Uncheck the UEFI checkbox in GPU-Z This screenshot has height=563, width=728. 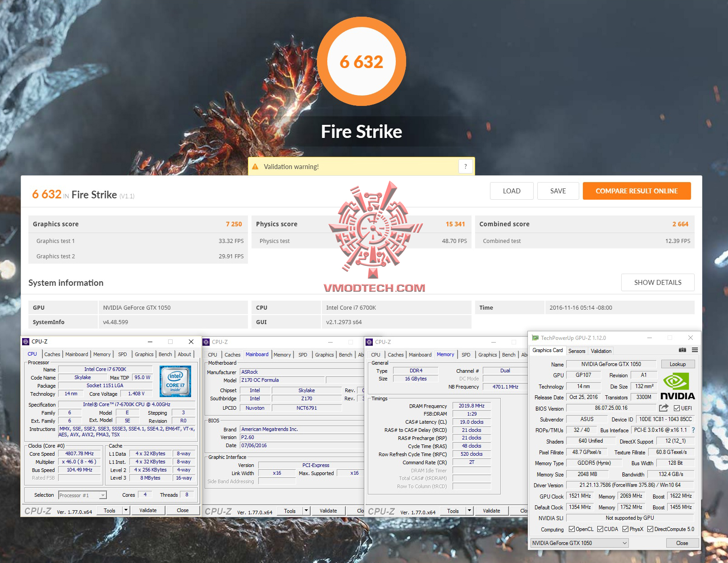tap(677, 408)
